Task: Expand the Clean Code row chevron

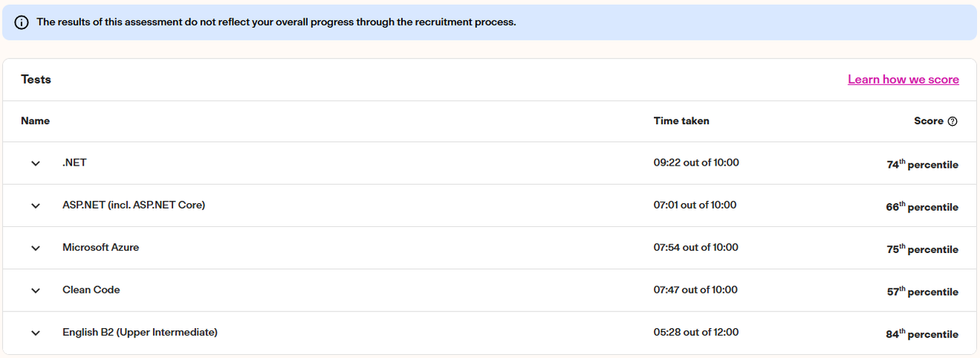Action: (35, 291)
